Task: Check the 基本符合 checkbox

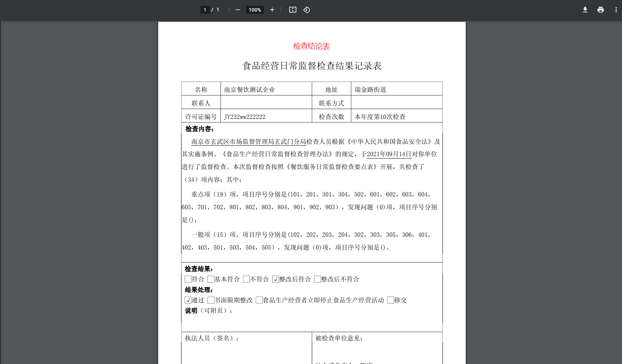Action: [x=211, y=279]
